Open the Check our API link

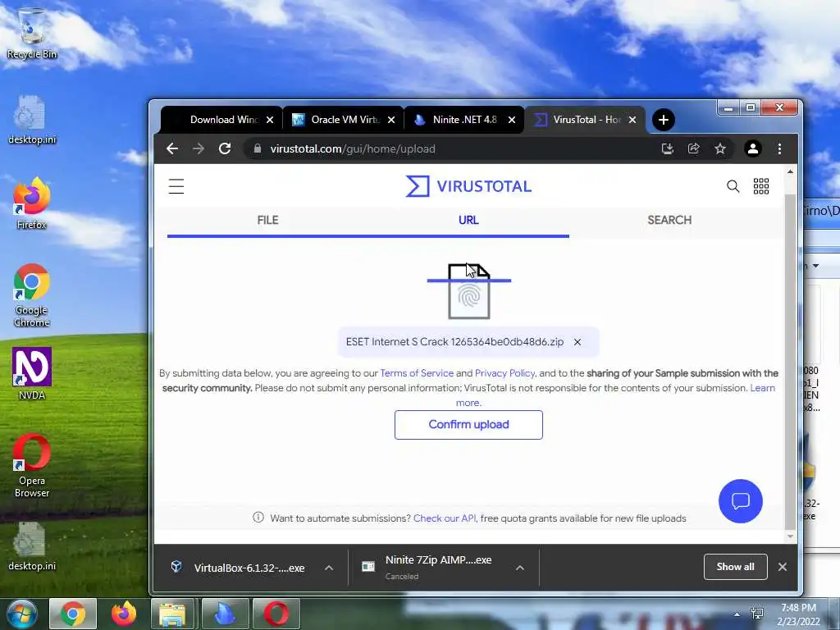tap(445, 518)
